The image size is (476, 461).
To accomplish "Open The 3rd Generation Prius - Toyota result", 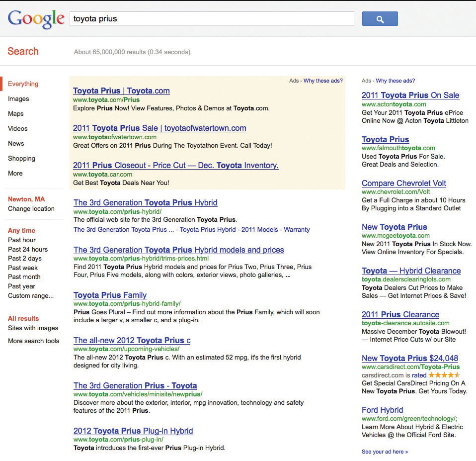I will coord(135,386).
